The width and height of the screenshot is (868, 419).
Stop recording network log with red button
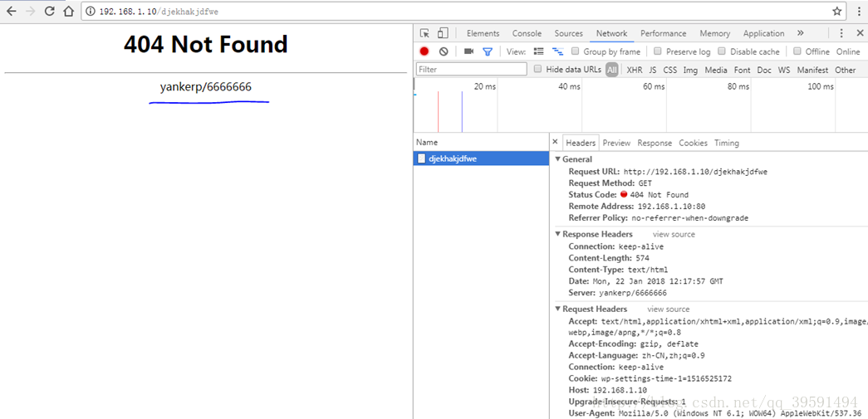tap(424, 51)
